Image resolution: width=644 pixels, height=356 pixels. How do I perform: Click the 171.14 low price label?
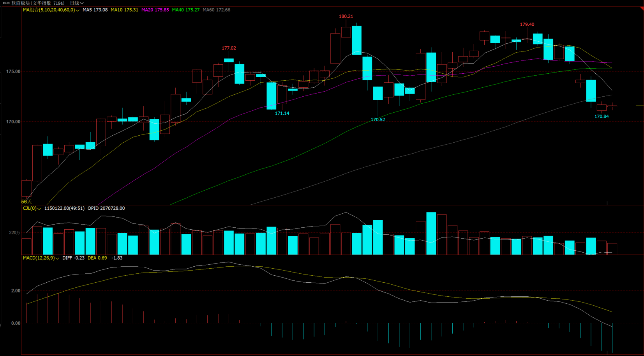point(282,113)
